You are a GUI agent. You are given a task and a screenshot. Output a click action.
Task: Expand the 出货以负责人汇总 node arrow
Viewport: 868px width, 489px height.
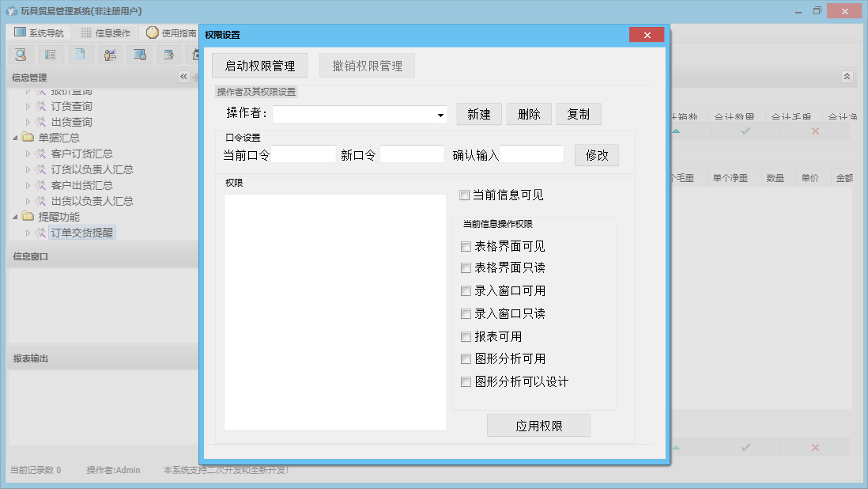click(x=28, y=201)
